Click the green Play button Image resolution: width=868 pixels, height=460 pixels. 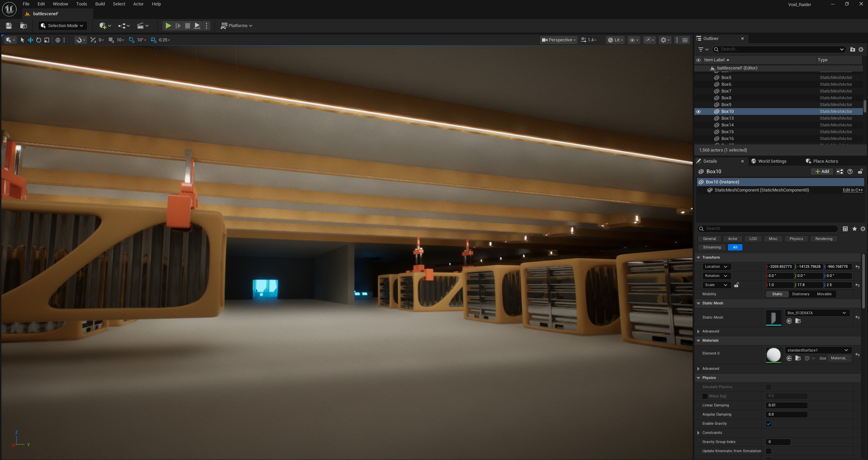[x=168, y=26]
